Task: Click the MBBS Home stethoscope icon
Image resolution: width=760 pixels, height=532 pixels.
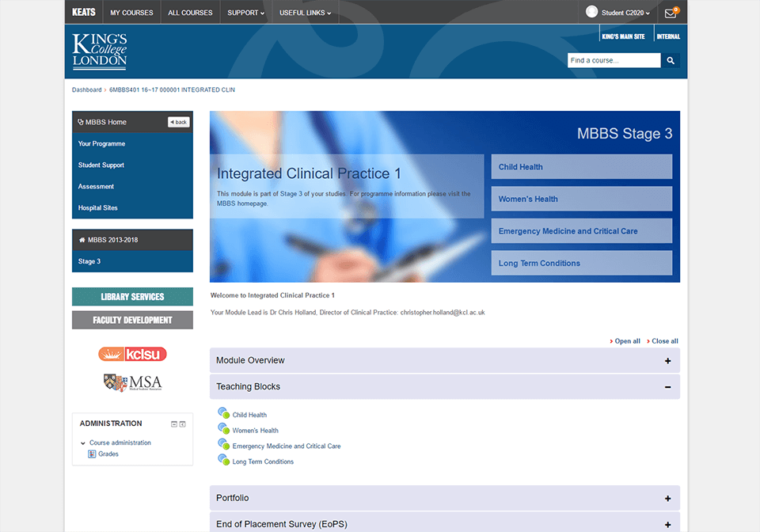Action: (81, 122)
